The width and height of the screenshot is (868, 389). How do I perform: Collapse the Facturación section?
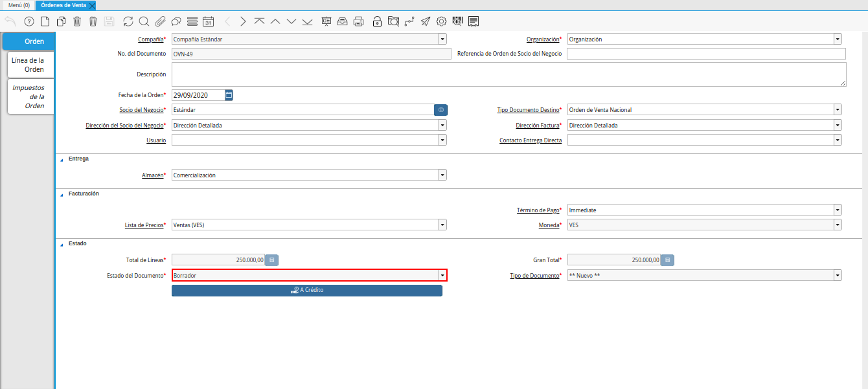coord(62,194)
